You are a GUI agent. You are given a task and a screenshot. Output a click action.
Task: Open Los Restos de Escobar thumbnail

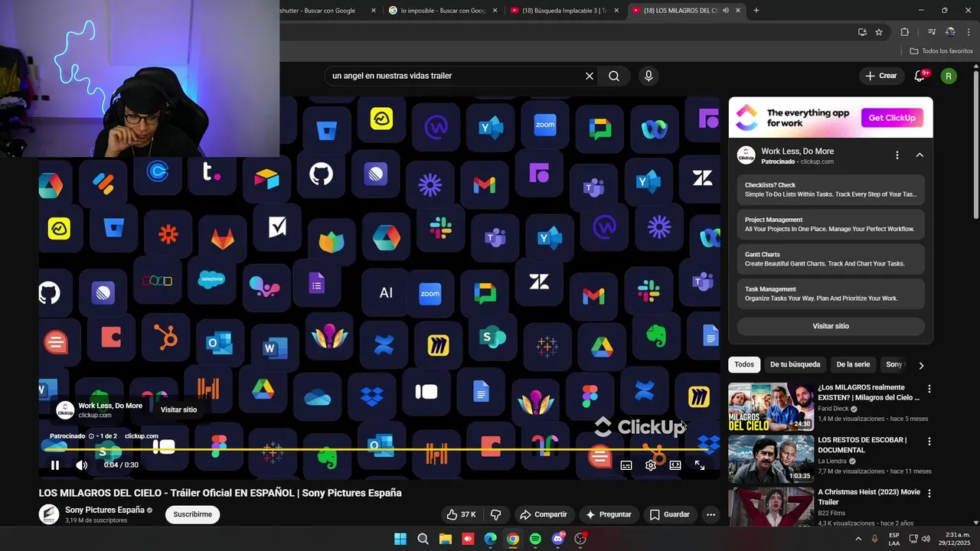tap(771, 459)
